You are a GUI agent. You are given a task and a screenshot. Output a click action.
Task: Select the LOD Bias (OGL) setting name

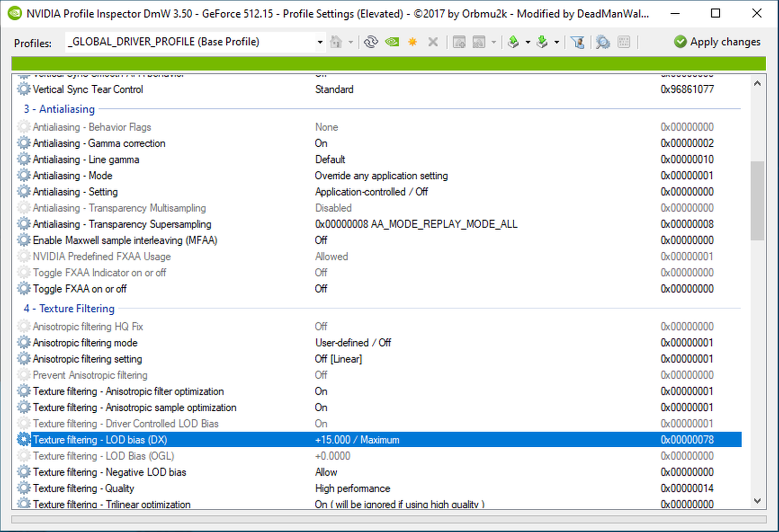coord(104,456)
